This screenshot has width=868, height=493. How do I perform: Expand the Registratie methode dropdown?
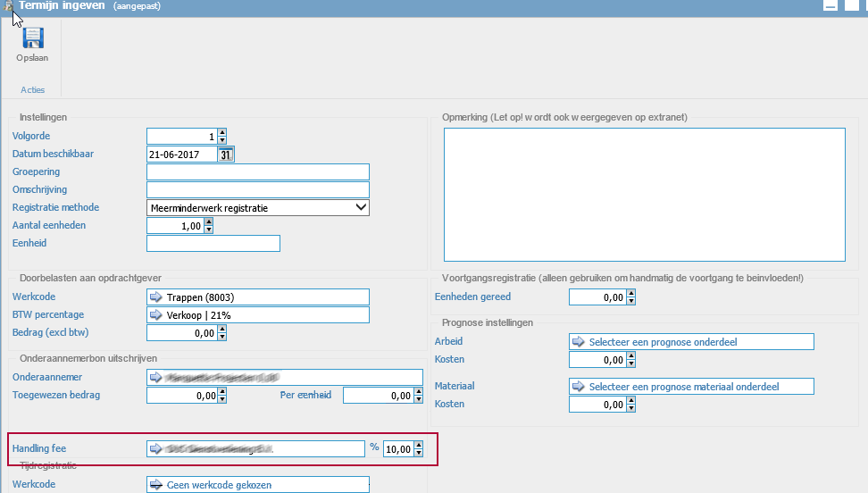tap(361, 207)
